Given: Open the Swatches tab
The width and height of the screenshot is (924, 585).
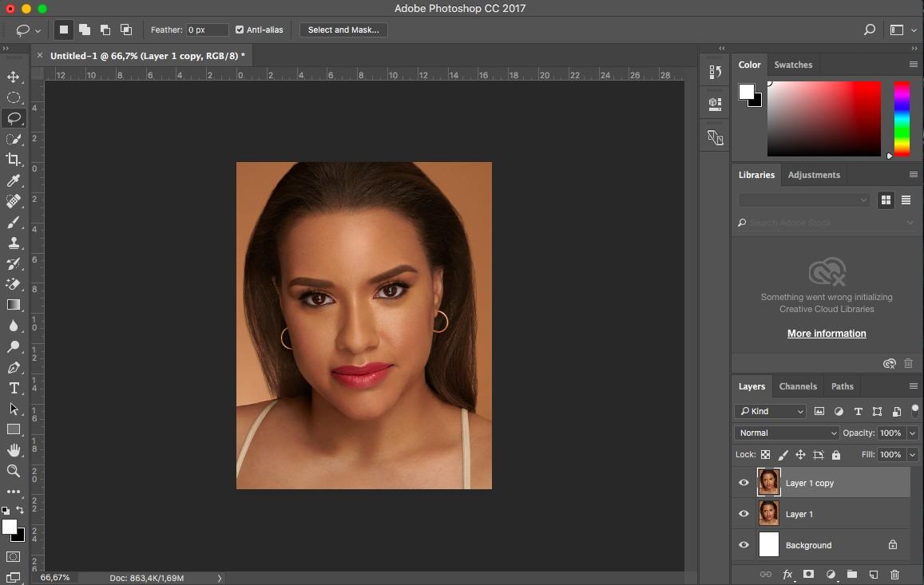Looking at the screenshot, I should (793, 65).
